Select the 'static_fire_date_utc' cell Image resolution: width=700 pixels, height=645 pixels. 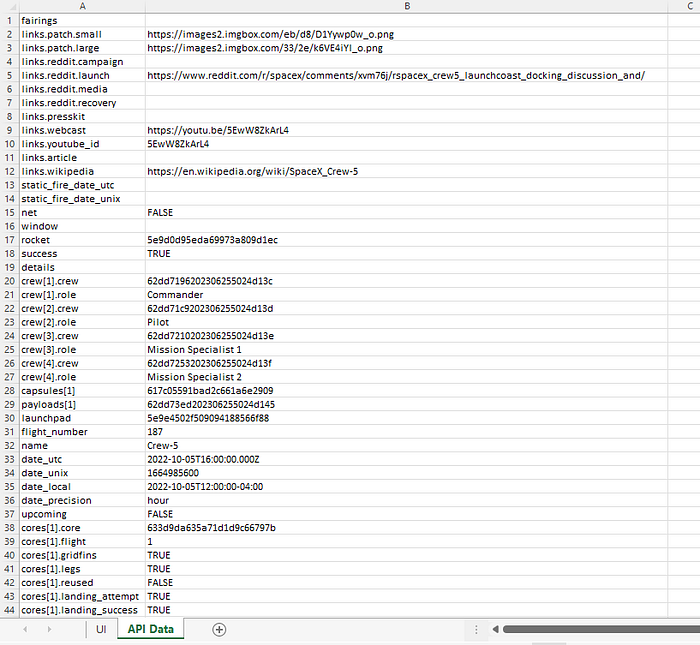83,185
